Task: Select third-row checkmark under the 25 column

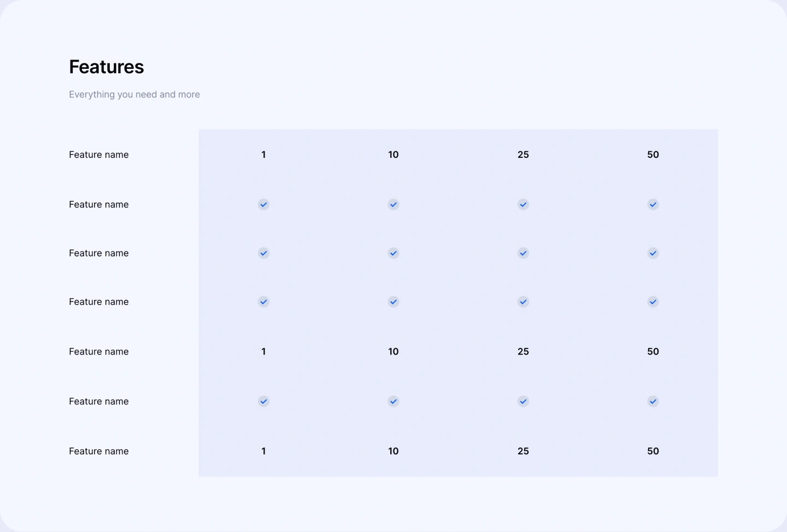Action: point(523,253)
